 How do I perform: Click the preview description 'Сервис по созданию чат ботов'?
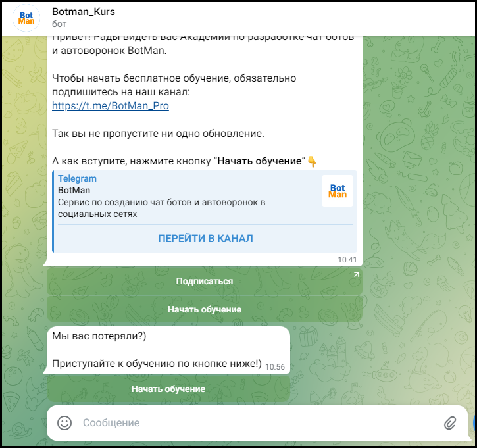point(162,208)
